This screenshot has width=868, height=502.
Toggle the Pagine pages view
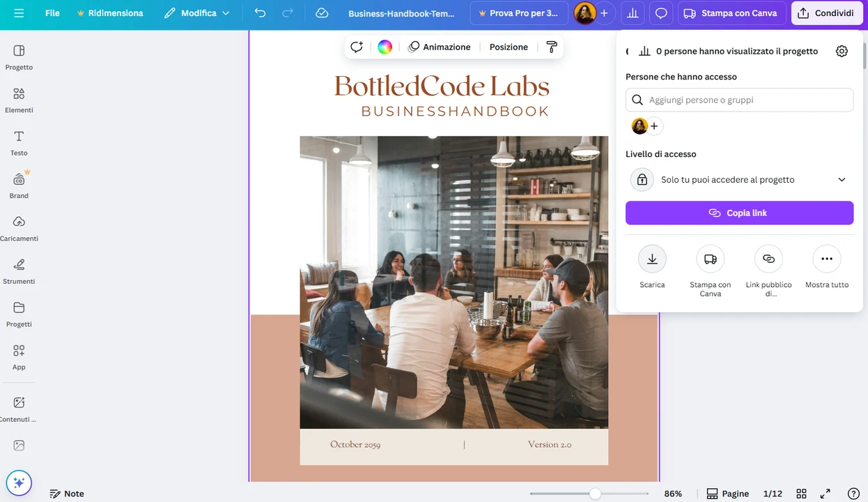(x=728, y=494)
